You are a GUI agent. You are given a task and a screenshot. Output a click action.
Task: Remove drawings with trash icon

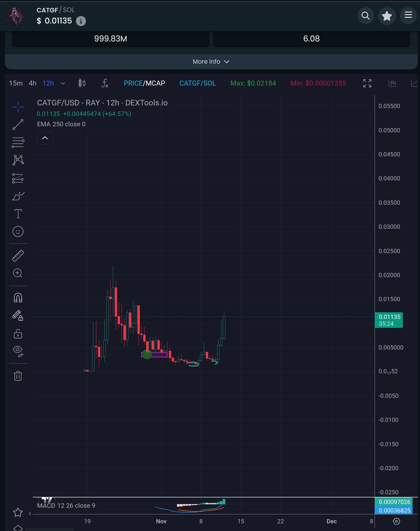coord(18,376)
